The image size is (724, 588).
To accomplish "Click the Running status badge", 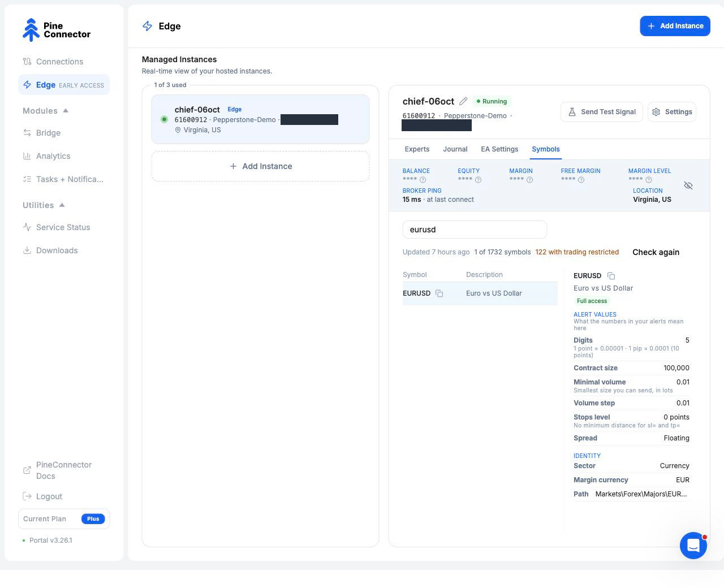I will (492, 101).
